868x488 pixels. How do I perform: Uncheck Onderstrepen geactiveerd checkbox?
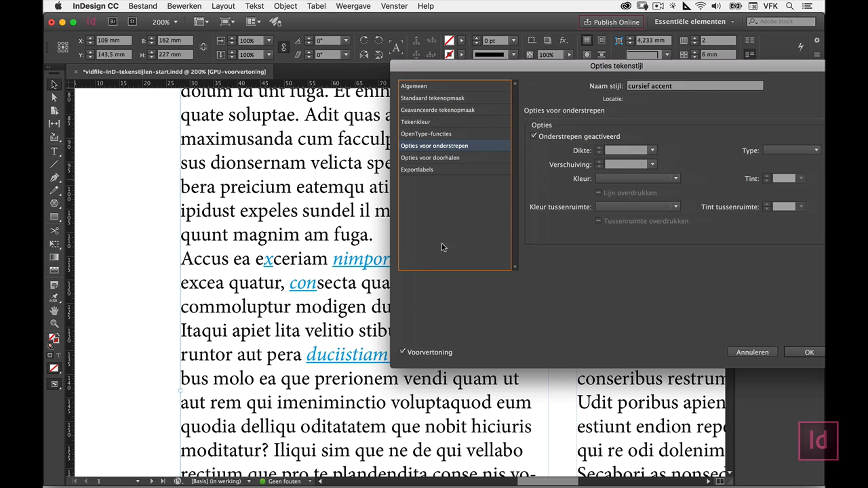tap(534, 136)
